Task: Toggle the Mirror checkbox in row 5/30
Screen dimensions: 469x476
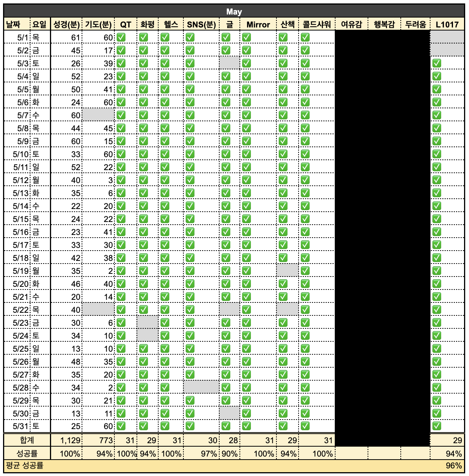Action: point(246,413)
